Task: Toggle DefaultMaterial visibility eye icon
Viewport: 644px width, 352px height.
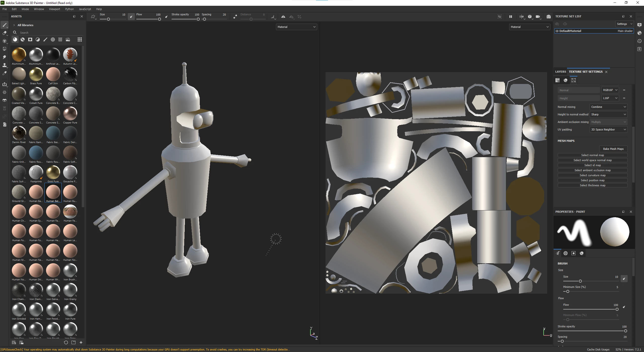Action: [x=557, y=31]
